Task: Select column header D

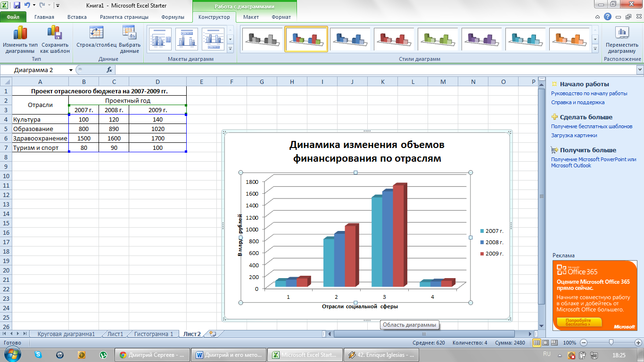Action: coord(157,82)
